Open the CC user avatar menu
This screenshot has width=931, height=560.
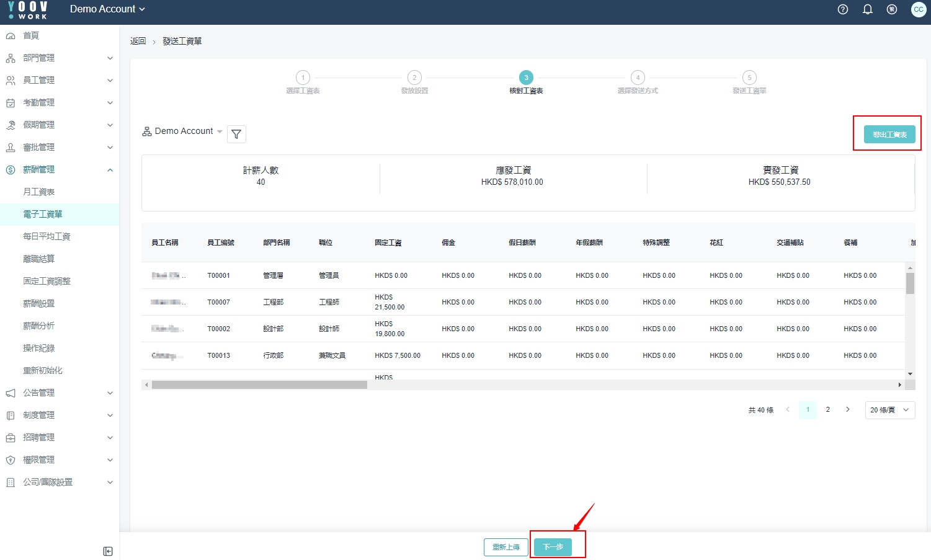click(918, 9)
